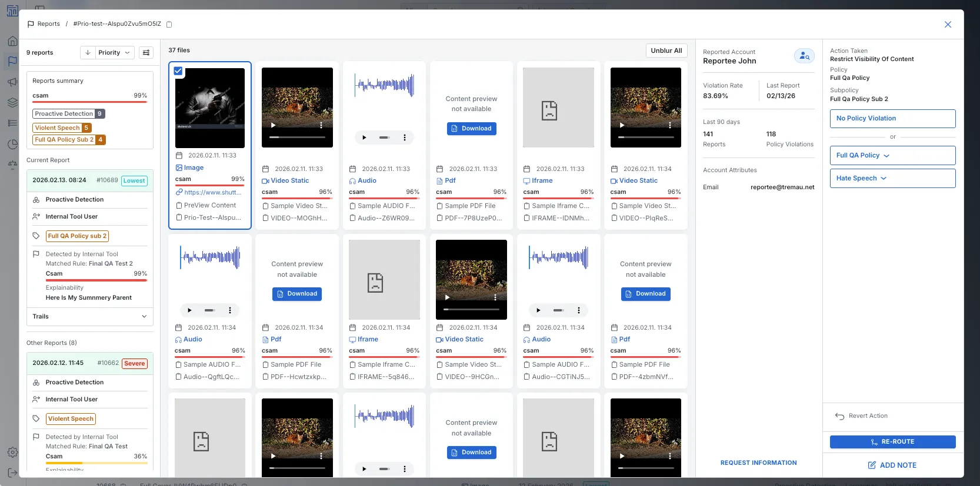Open the scales icon in the sidebar
The height and width of the screenshot is (486, 980).
coord(12,165)
